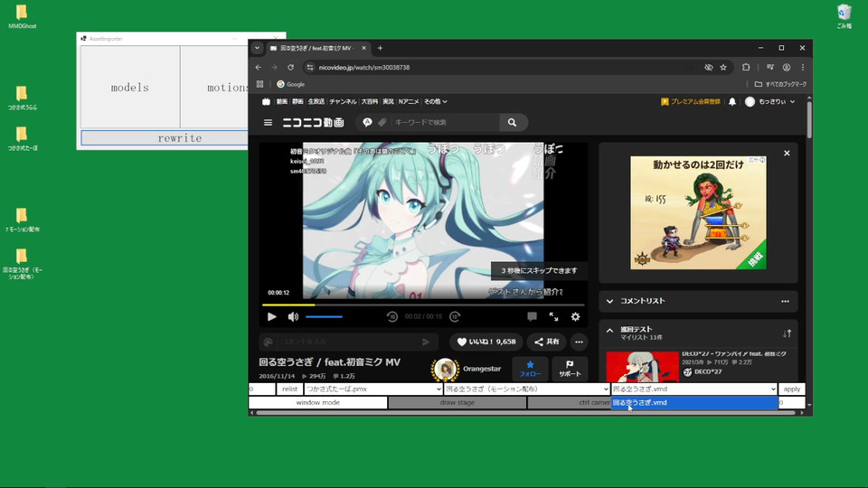Viewport: 868px width, 488px height.
Task: Change mylist sort order
Action: coord(787,333)
